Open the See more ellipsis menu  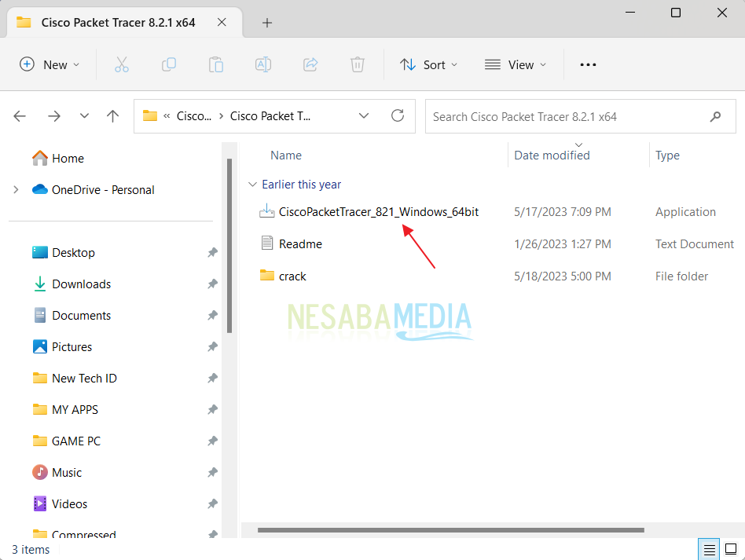pyautogui.click(x=588, y=64)
